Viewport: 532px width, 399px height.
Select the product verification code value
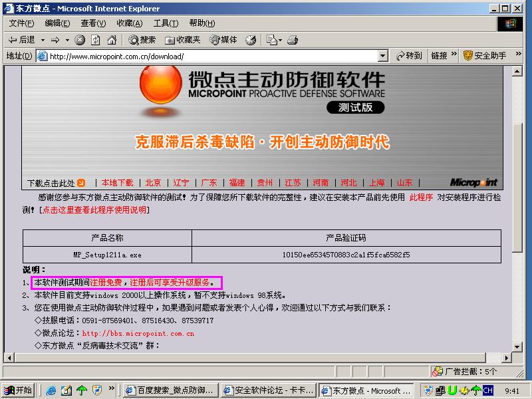click(346, 255)
